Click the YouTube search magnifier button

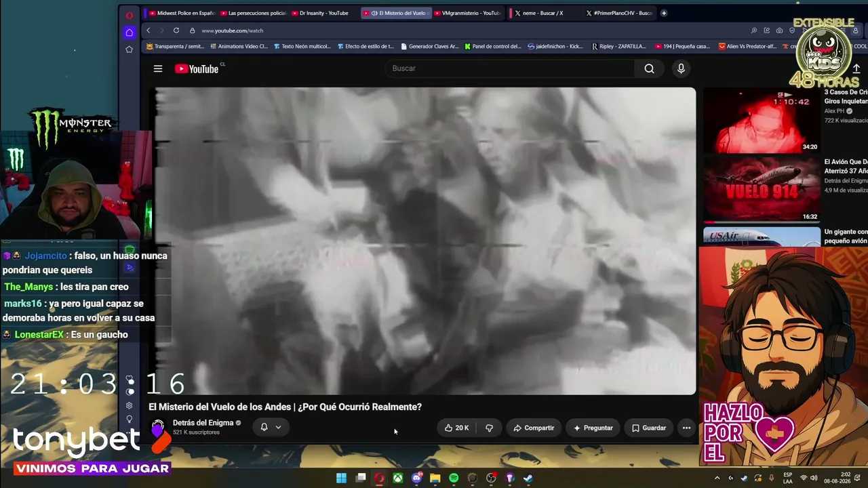(649, 68)
